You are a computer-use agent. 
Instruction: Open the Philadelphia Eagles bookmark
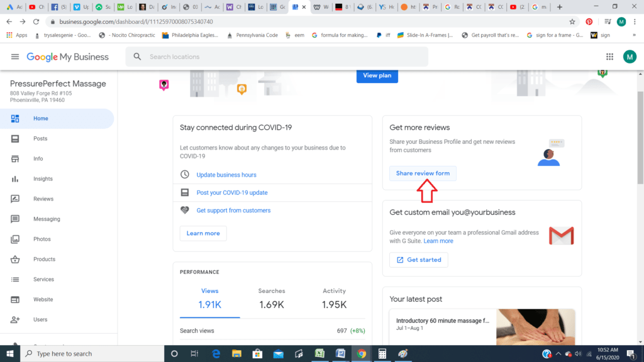click(190, 35)
